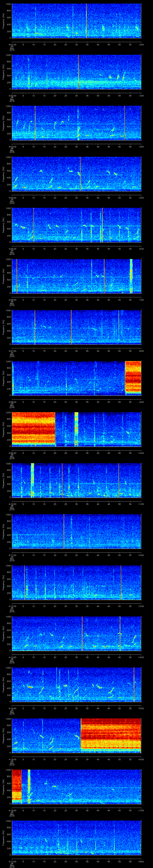Click the '11:00' end time label
Screen dimensions: 153x868
pos(141,504)
